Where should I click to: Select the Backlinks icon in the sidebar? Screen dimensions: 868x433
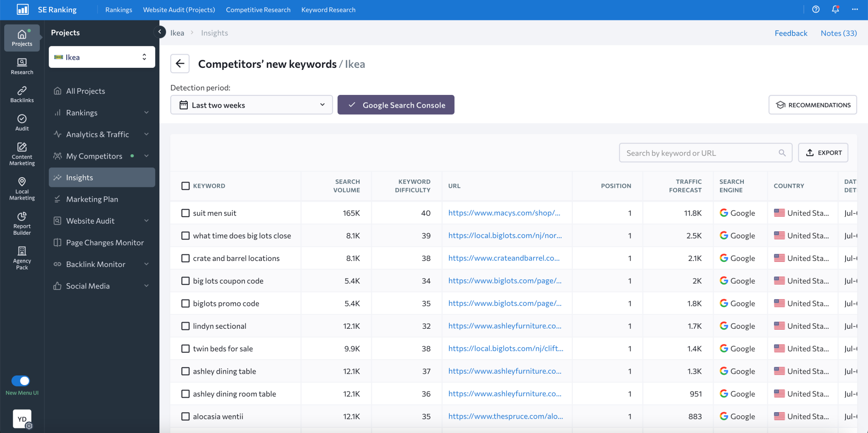(x=22, y=94)
